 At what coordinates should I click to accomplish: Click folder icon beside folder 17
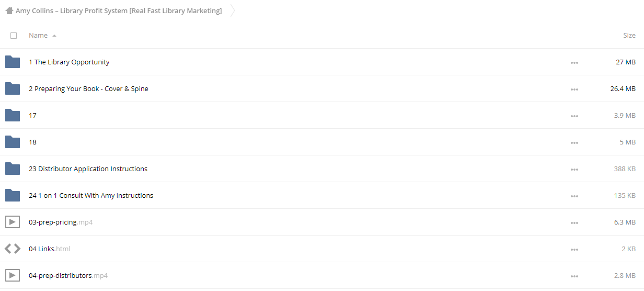point(12,115)
